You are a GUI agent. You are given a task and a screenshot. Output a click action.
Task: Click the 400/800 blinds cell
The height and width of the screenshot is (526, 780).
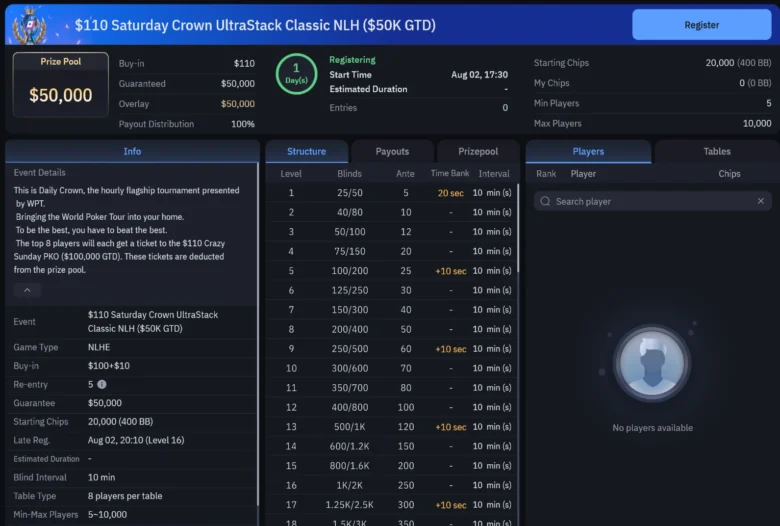click(x=350, y=407)
